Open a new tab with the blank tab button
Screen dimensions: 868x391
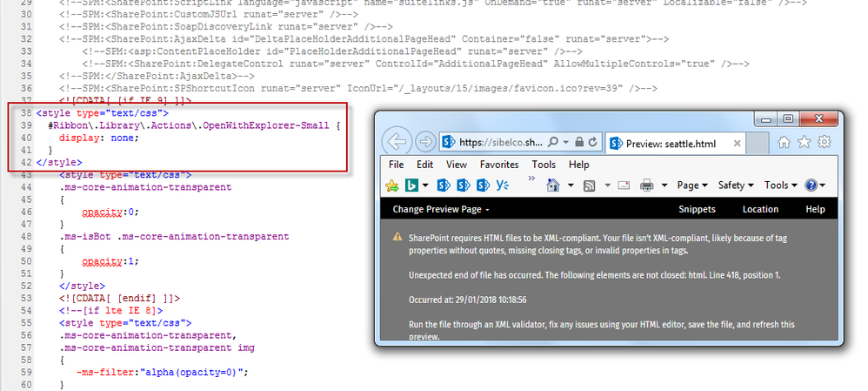click(758, 143)
